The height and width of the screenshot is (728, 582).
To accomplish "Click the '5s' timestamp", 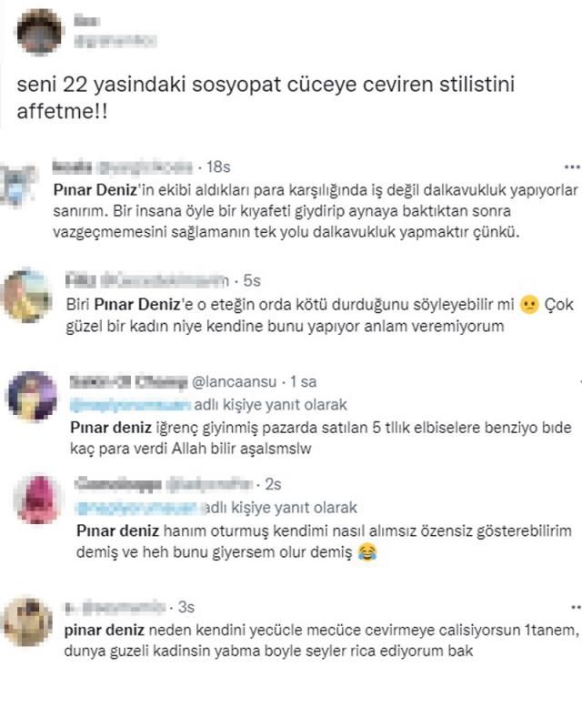I will pyautogui.click(x=252, y=280).
